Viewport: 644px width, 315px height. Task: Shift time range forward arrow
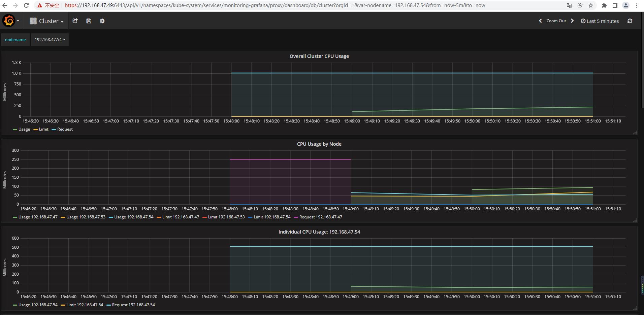572,21
